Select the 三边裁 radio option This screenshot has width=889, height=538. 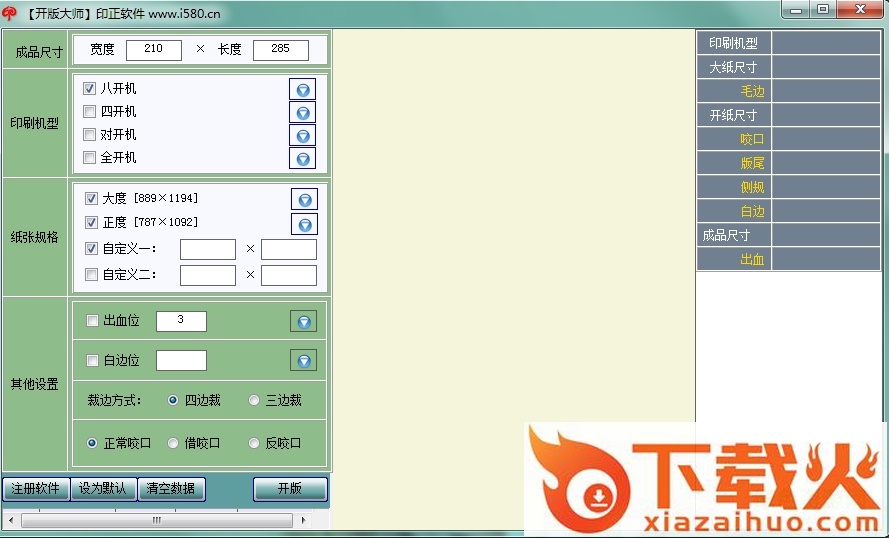254,400
